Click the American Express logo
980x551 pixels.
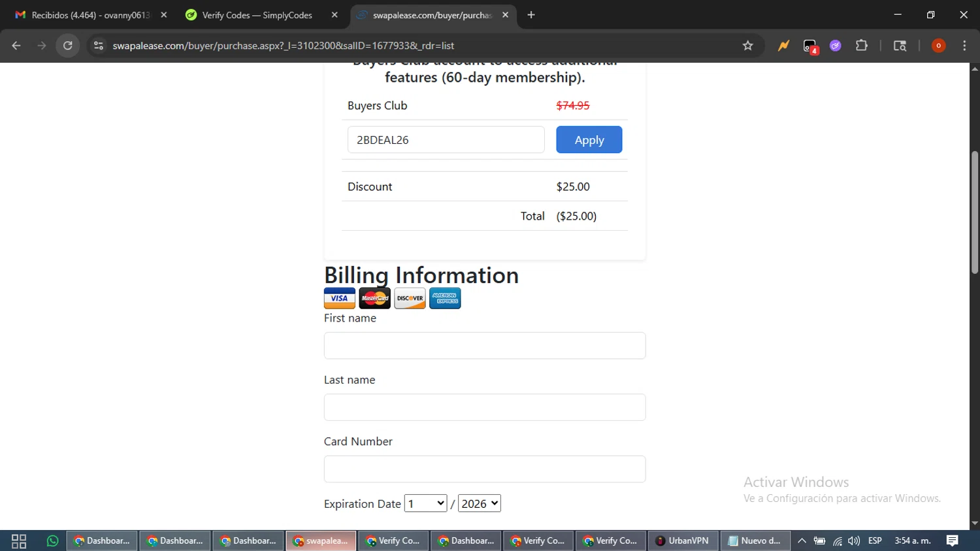coord(445,298)
